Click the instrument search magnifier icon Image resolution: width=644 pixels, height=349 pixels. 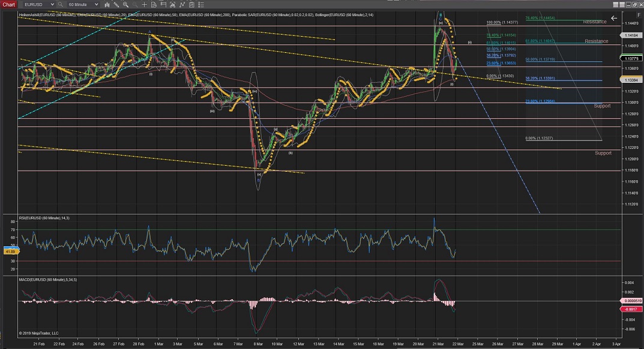pos(60,4)
